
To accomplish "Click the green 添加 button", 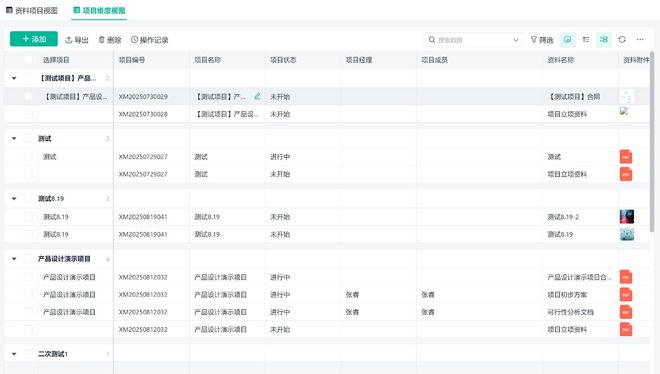I will point(34,39).
